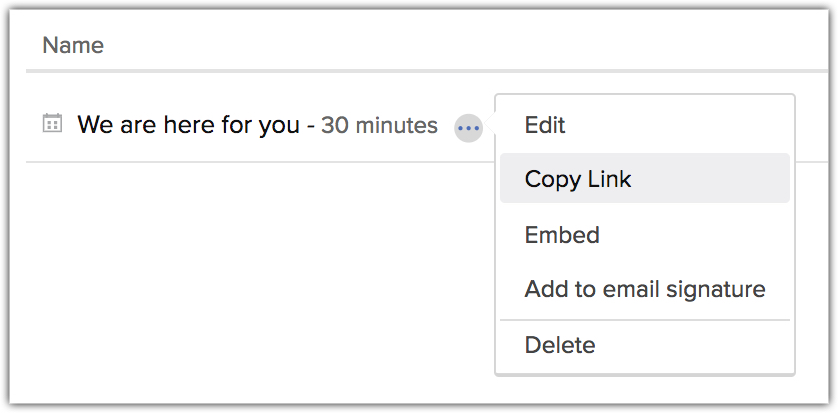
Task: Click the meeting type icon in the row
Action: click(52, 124)
